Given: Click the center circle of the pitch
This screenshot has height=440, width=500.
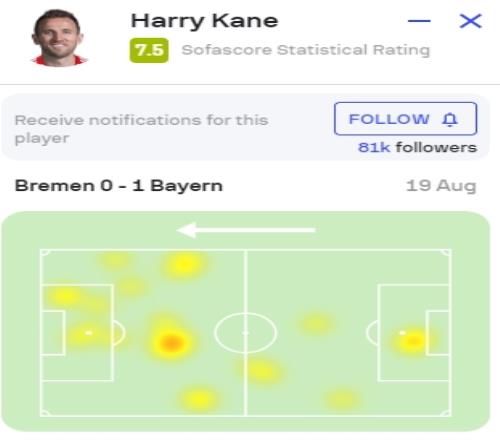Looking at the screenshot, I should pos(245,333).
